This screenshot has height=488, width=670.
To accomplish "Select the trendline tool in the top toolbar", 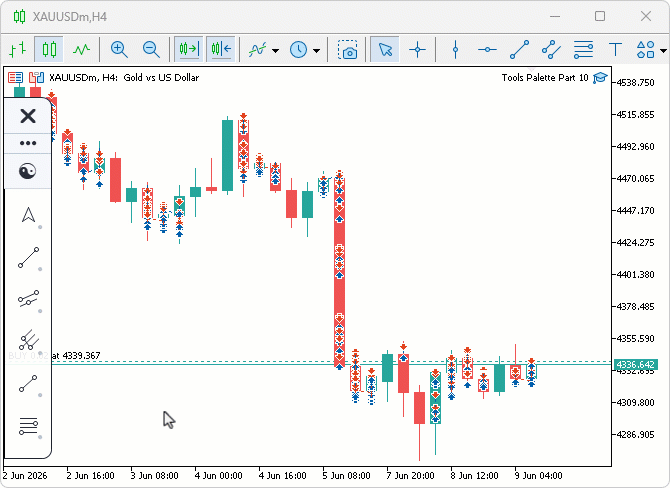I will pyautogui.click(x=520, y=50).
